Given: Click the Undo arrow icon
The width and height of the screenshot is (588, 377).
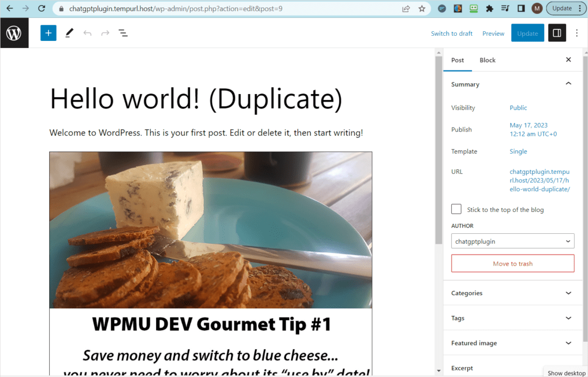Looking at the screenshot, I should pyautogui.click(x=87, y=33).
